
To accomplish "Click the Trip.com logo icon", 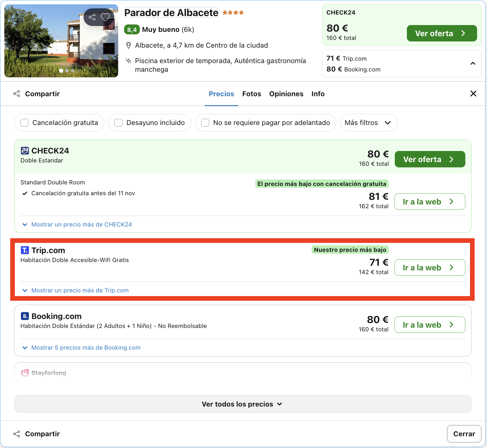I will click(x=25, y=250).
